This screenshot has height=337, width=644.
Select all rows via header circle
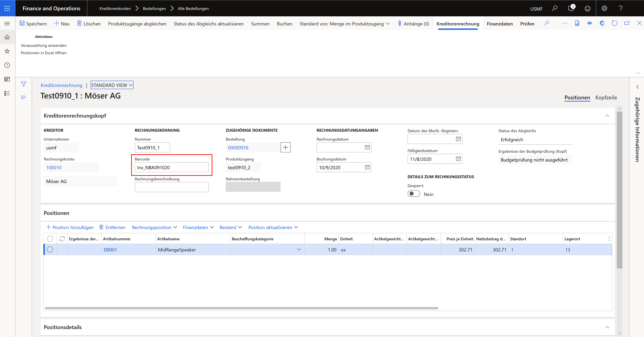pyautogui.click(x=50, y=239)
